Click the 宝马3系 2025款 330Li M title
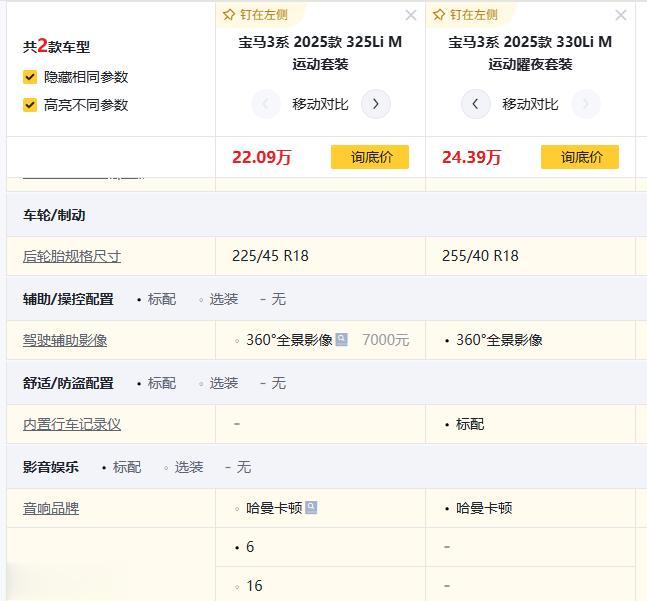Screen dimensions: 647x601 pos(530,53)
